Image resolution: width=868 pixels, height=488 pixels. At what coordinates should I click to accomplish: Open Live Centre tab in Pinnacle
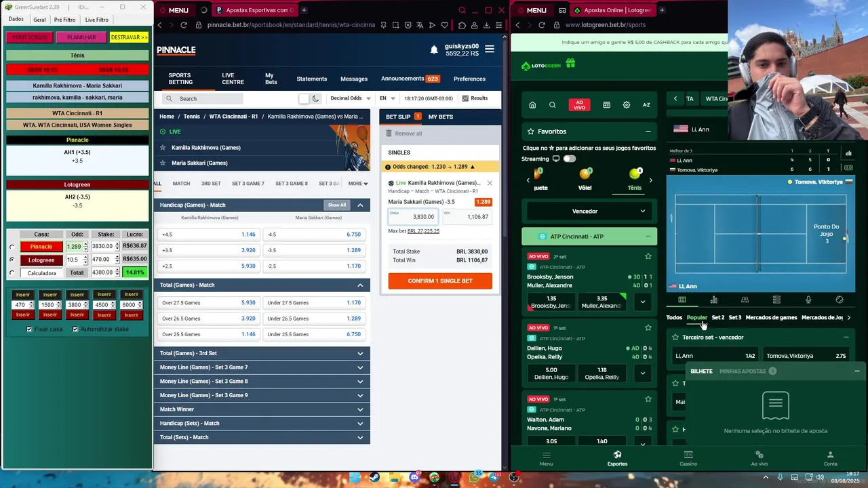[233, 79]
